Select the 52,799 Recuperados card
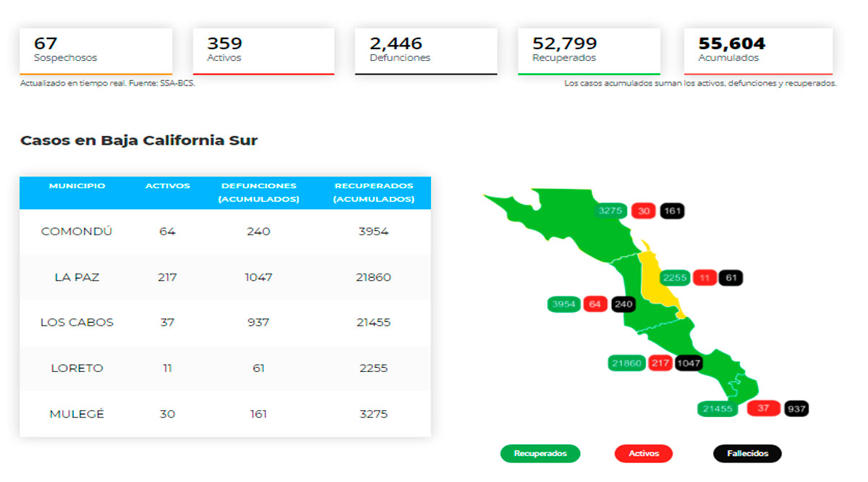868x482 pixels. [589, 51]
